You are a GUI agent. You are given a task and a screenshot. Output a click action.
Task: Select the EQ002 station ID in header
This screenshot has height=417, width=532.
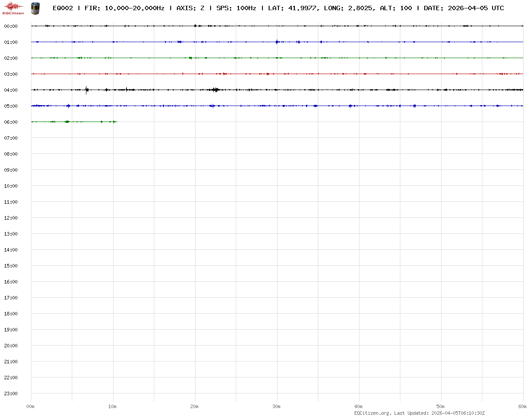tap(63, 8)
